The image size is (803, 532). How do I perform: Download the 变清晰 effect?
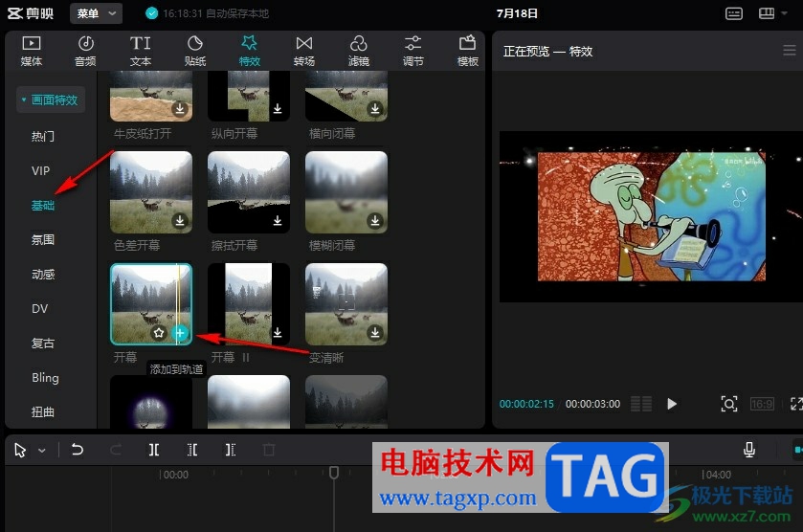pyautogui.click(x=375, y=332)
